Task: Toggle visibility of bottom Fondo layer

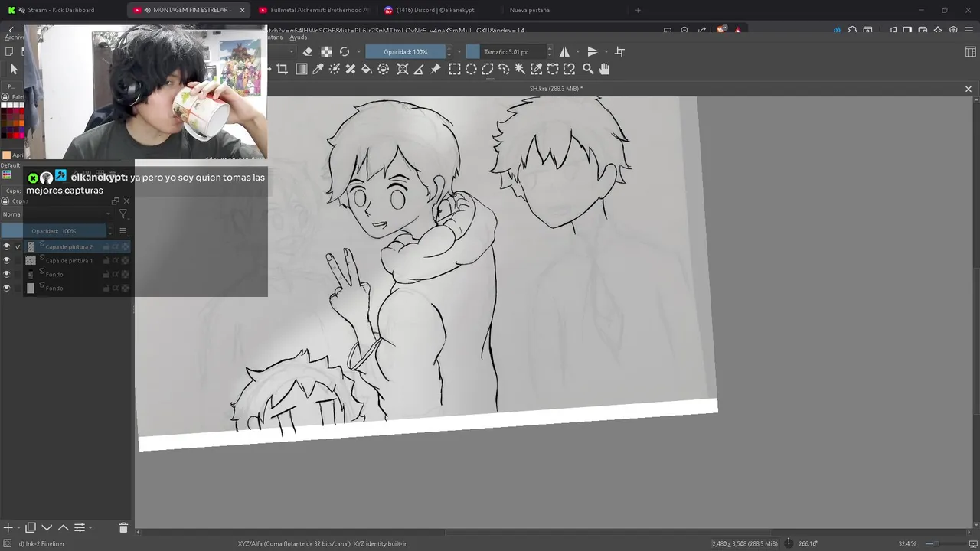Action: click(7, 288)
